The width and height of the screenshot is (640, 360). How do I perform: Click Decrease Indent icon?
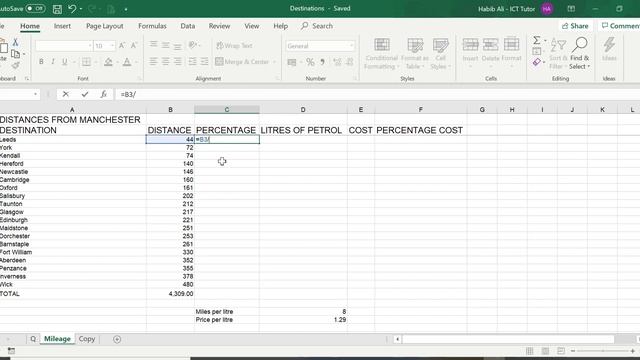tap(192, 62)
